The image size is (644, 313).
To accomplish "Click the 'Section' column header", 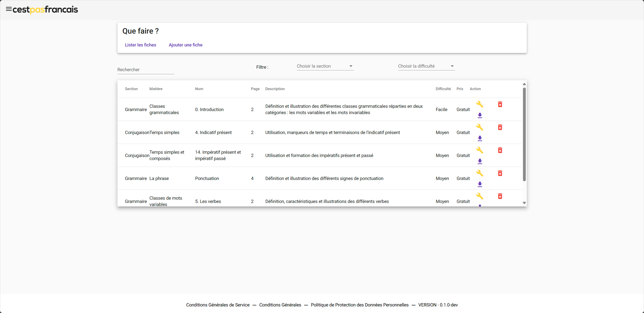I will click(131, 89).
